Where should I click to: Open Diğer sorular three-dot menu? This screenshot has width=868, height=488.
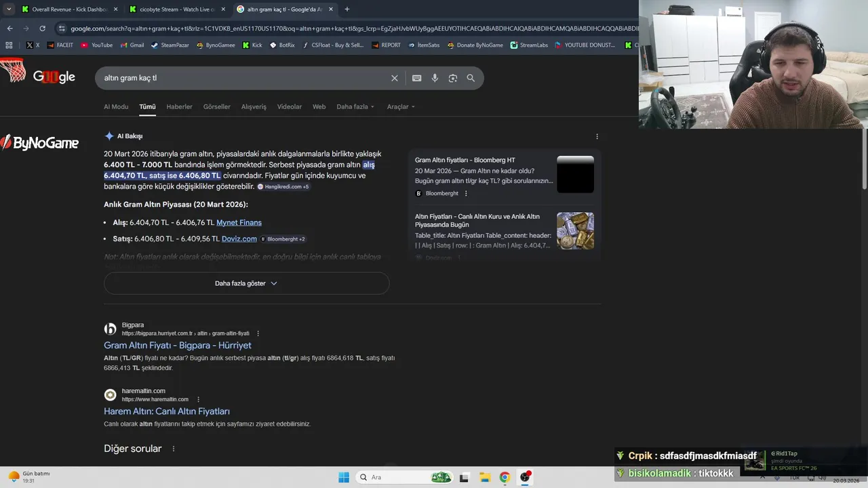coord(174,449)
